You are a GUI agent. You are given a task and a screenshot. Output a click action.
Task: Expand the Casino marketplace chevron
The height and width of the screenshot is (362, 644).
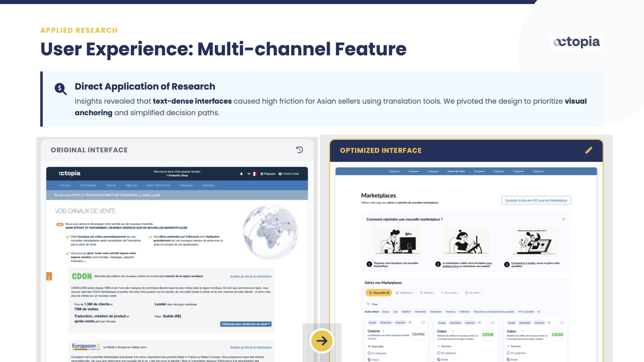(x=383, y=331)
